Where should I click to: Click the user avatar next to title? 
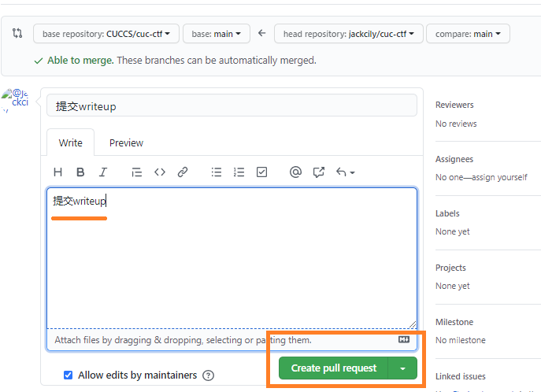15,100
